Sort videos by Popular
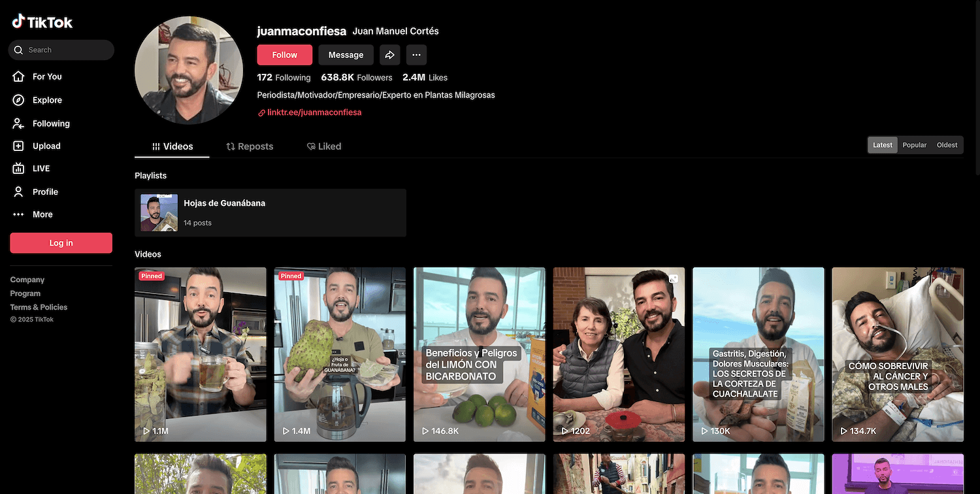The image size is (980, 494). click(x=914, y=145)
